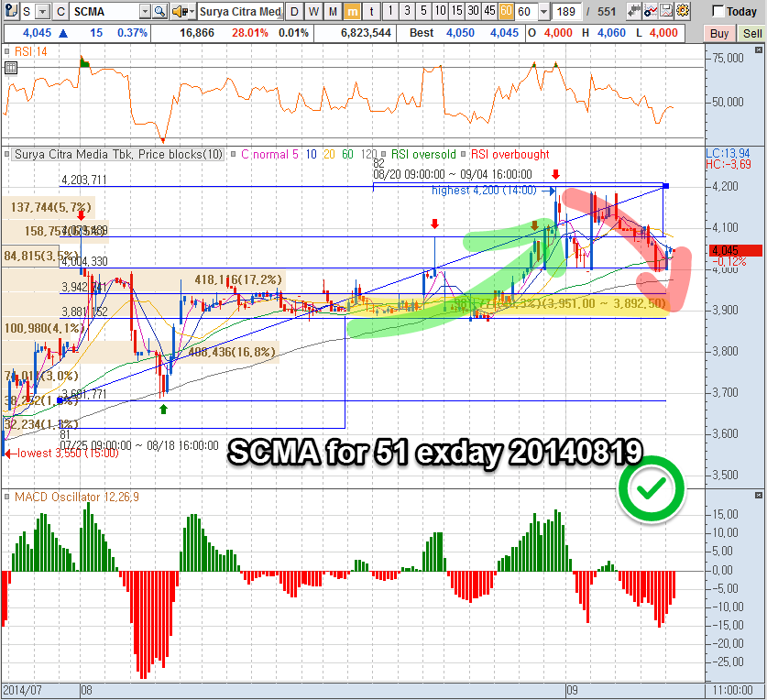Click the 'highest 4,200 (14:00)' annotation
Image resolution: width=767 pixels, height=700 pixels.
tap(484, 191)
